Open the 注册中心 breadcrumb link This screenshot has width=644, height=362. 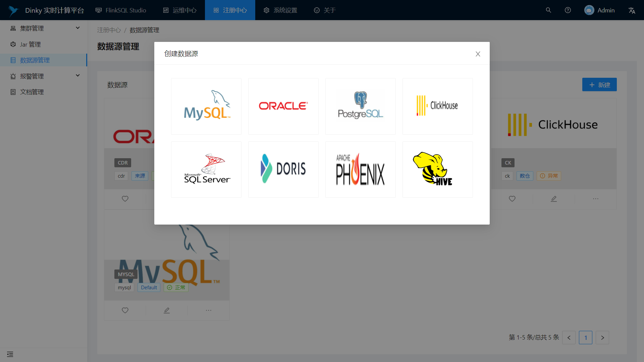tap(109, 30)
